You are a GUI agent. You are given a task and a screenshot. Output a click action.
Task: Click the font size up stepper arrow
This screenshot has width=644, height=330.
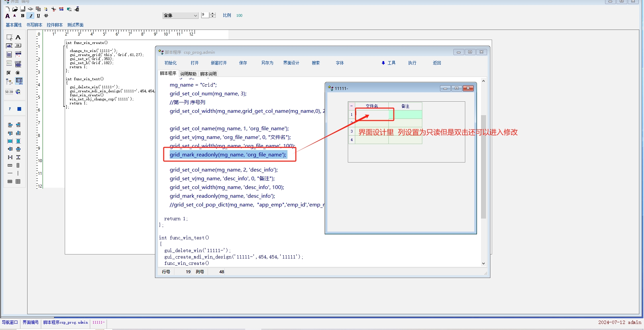213,14
